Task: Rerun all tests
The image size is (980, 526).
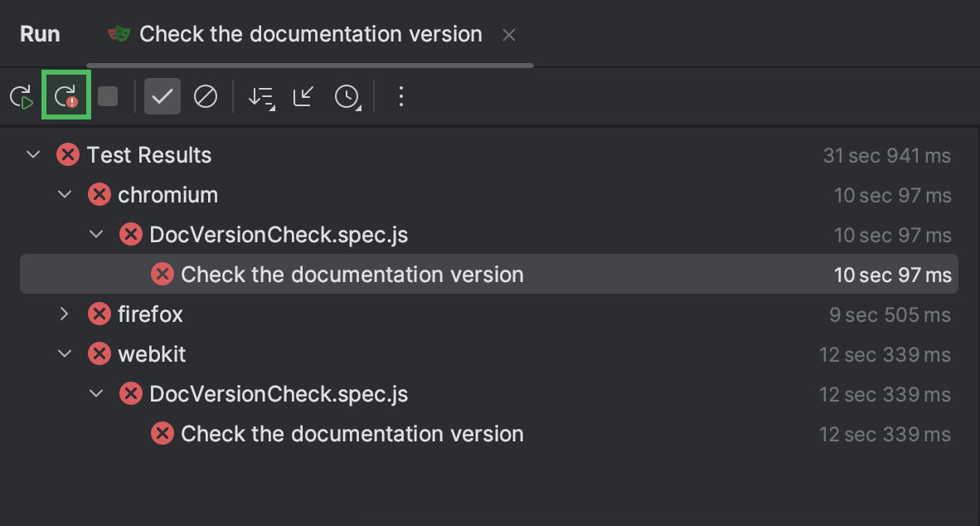Action: coord(21,95)
